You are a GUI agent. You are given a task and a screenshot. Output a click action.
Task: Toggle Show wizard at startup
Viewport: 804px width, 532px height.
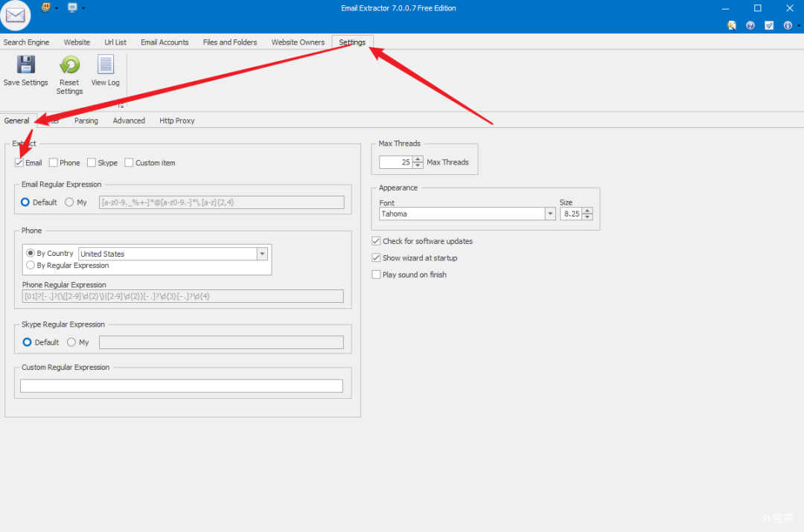pyautogui.click(x=376, y=257)
